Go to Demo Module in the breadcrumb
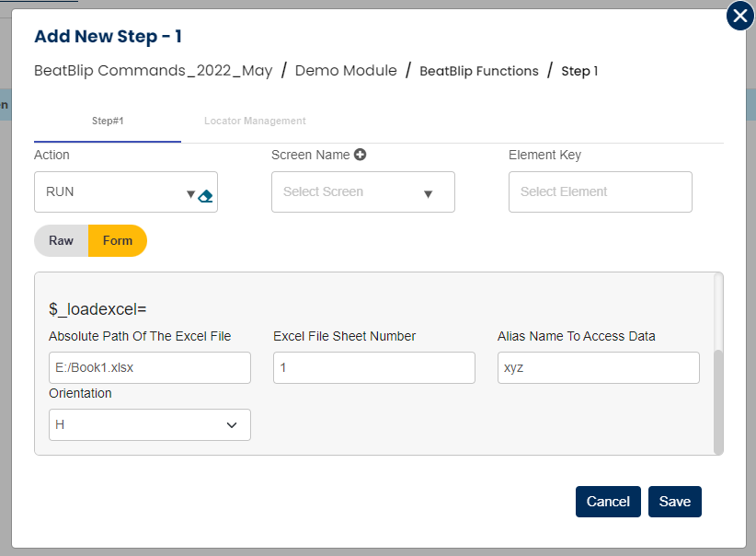756x556 pixels. (x=346, y=71)
